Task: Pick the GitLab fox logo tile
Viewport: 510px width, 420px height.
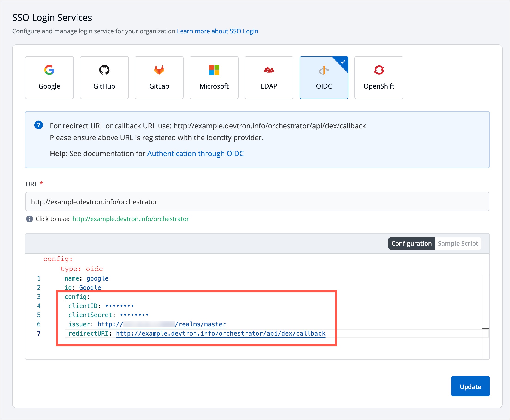Action: coord(159,70)
